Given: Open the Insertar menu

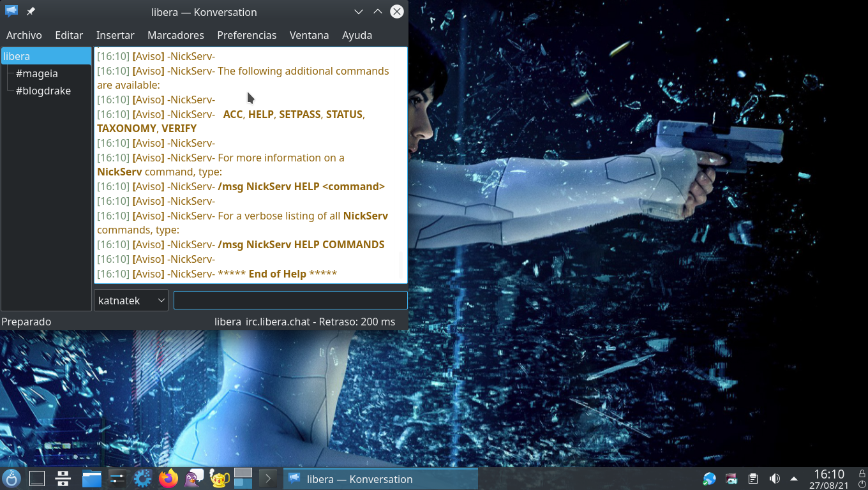Looking at the screenshot, I should (116, 35).
